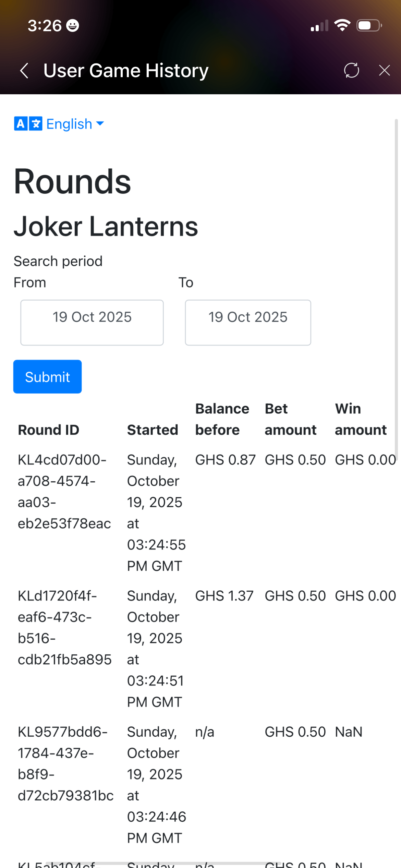Tap the cellular signal bars
401x868 pixels.
[319, 26]
